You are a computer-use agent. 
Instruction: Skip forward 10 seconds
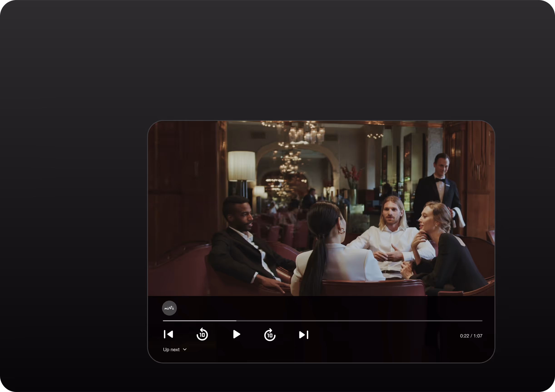(x=270, y=335)
